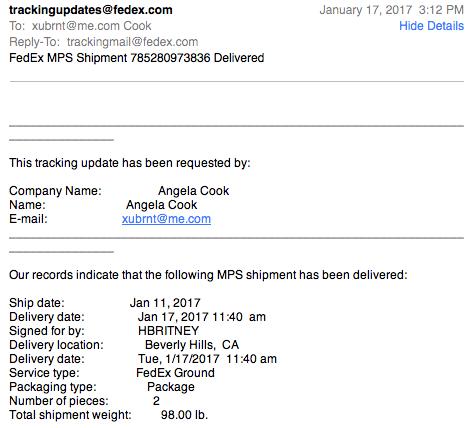Click the service type FedEx Ground
The height and width of the screenshot is (428, 473).
coord(175,373)
